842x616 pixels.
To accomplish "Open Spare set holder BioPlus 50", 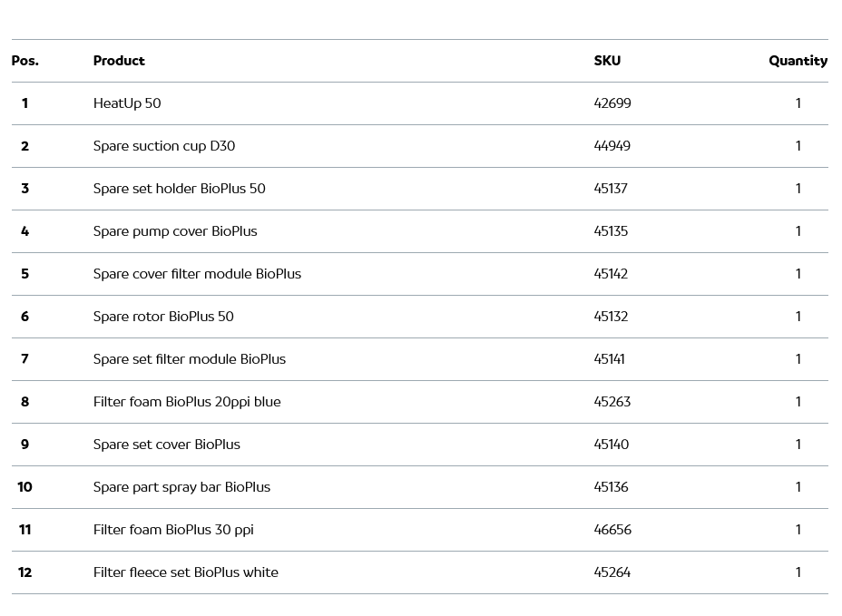I will (179, 189).
